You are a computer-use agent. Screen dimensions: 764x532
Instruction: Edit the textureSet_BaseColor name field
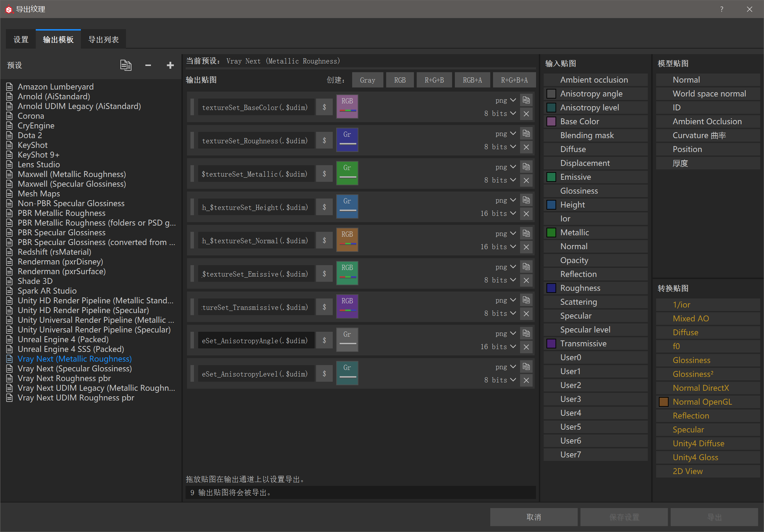pyautogui.click(x=256, y=107)
